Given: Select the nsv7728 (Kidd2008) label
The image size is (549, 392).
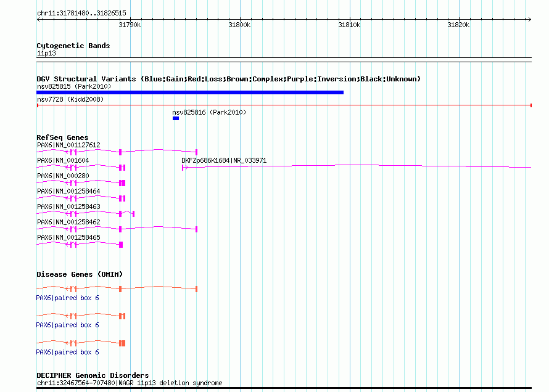Looking at the screenshot, I should 70,99.
